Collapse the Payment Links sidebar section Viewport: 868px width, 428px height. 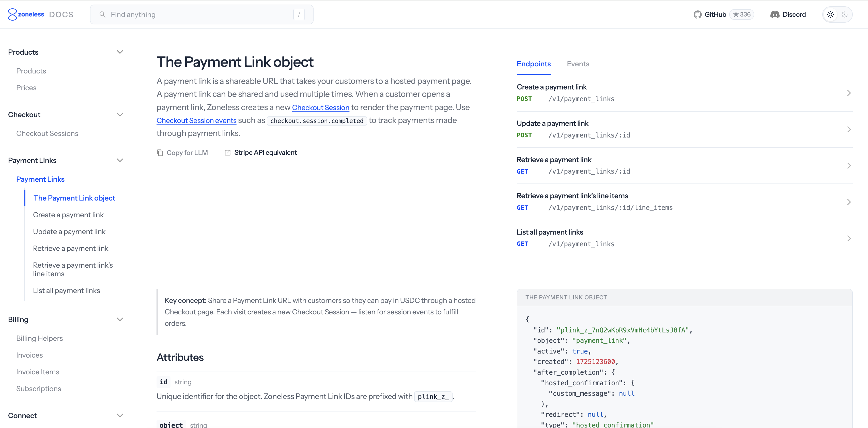120,160
